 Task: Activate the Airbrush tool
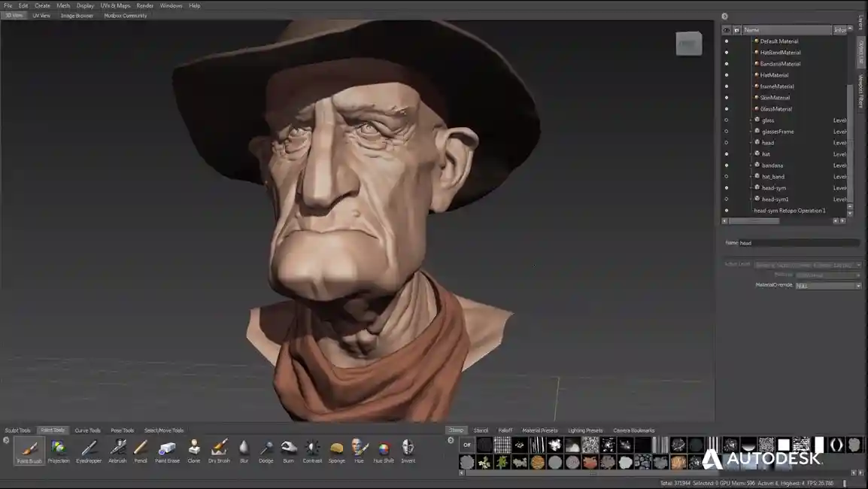pos(117,449)
